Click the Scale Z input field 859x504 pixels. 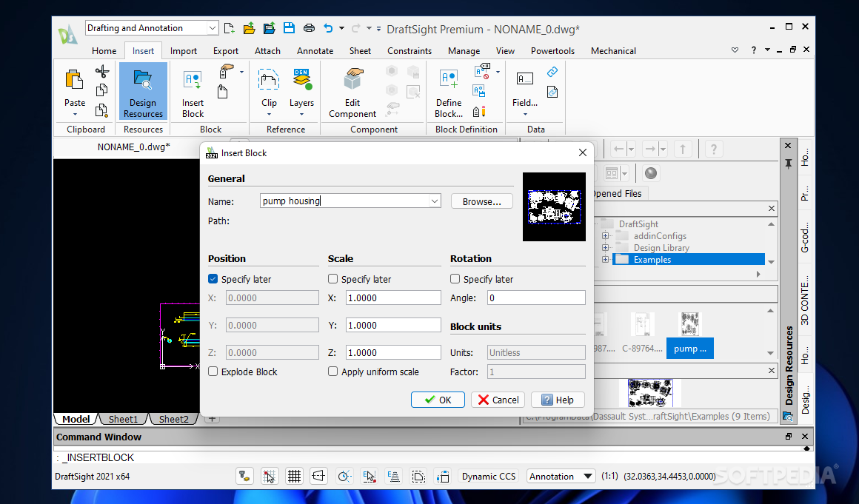(393, 352)
